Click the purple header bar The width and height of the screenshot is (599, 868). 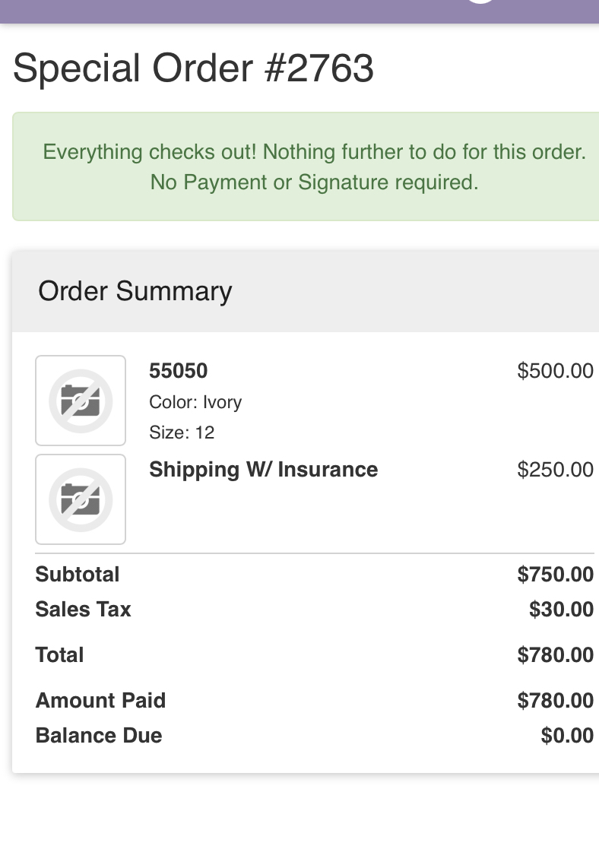[x=299, y=11]
